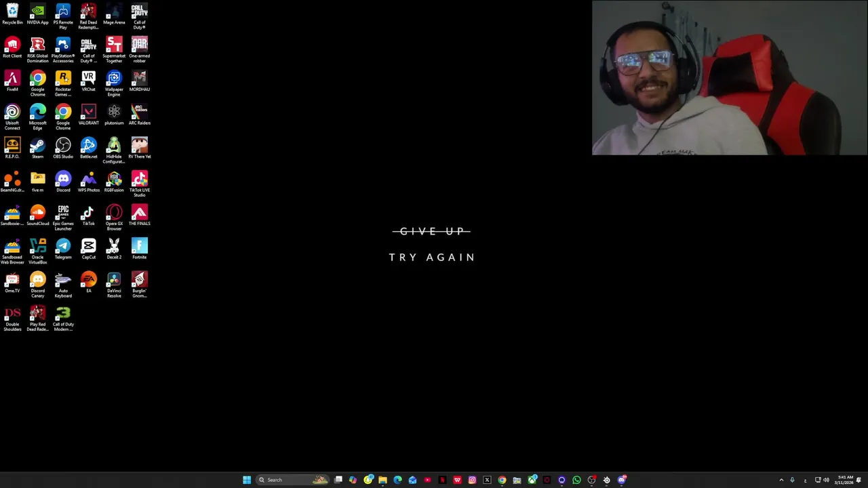
Task: Launch Steam desktop shortcut
Action: [37, 148]
